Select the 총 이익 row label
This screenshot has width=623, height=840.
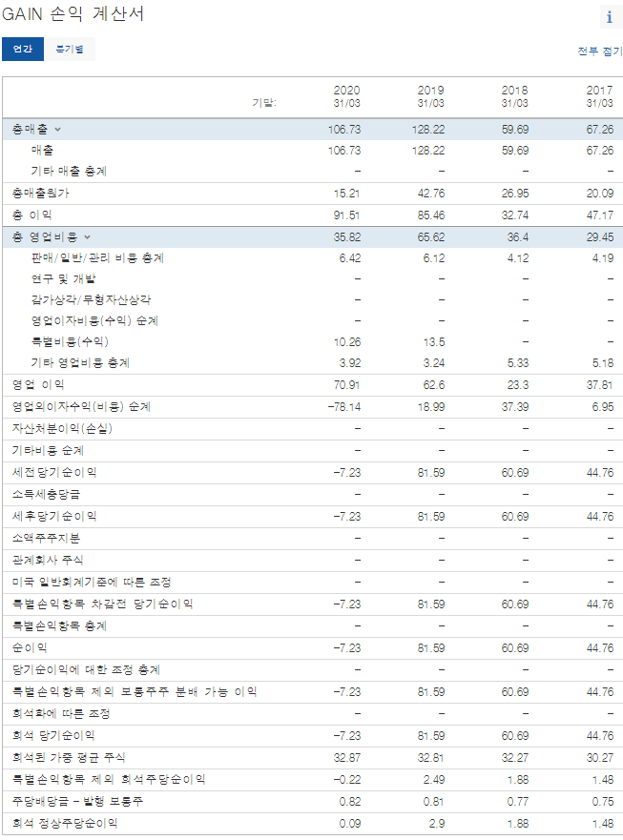[32, 215]
